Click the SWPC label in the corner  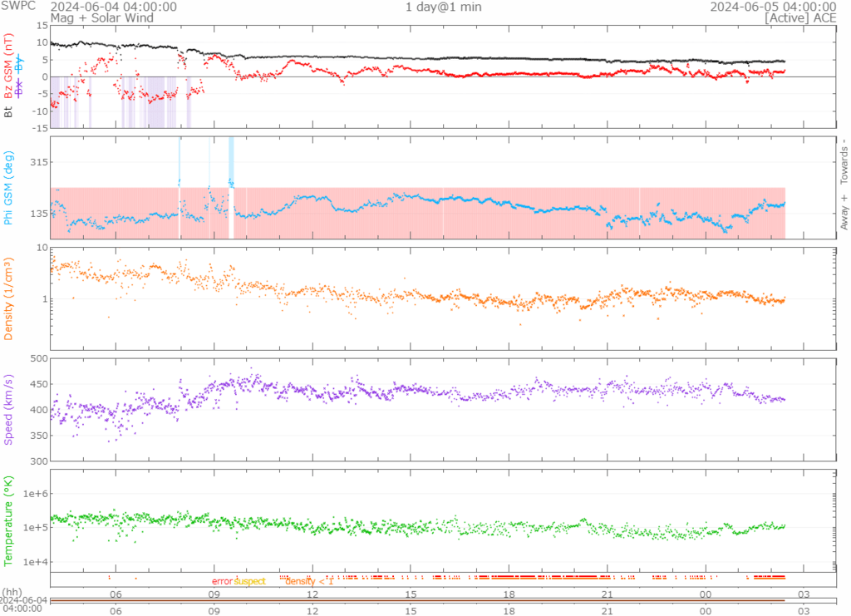click(x=18, y=7)
